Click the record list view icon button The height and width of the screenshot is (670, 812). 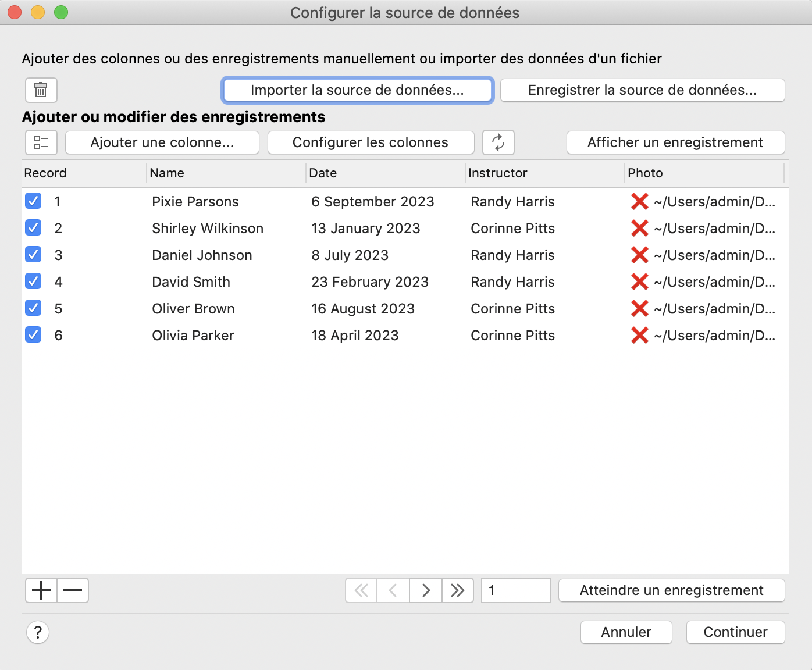(41, 142)
